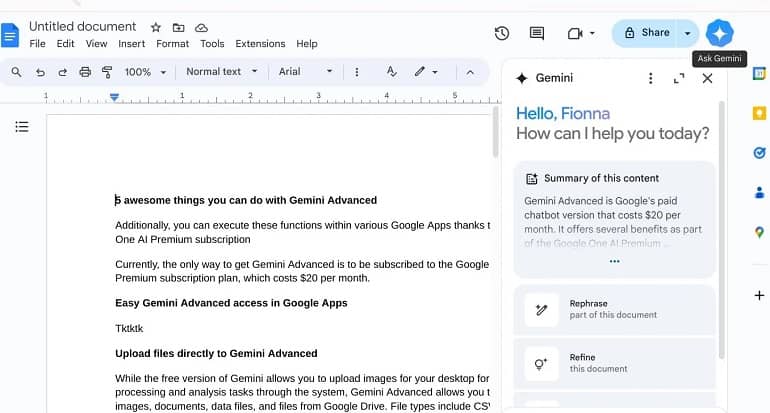Open the Arial font dropdown
The height and width of the screenshot is (413, 770).
[305, 72]
